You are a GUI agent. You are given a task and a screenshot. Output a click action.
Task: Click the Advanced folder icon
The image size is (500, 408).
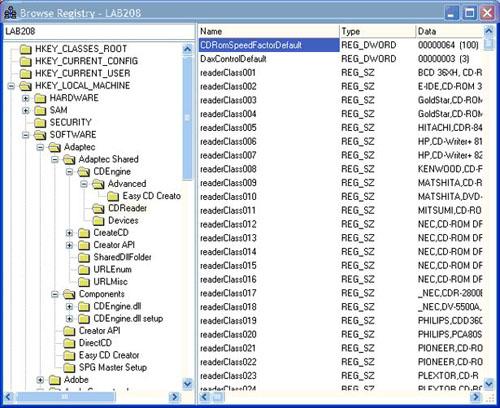point(98,184)
